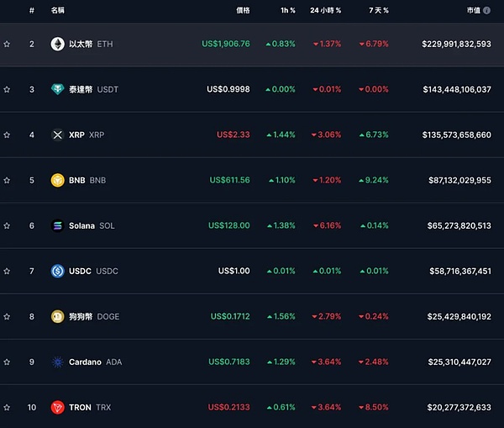Add TRON to watchlist with star
The image size is (504, 428).
[7, 407]
